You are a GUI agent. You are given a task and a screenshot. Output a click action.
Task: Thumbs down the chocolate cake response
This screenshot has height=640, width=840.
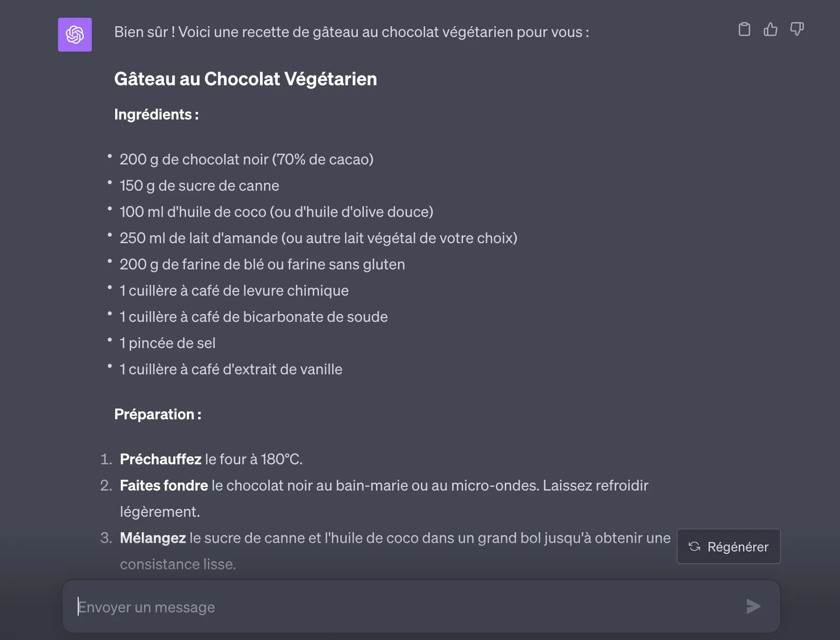click(796, 30)
